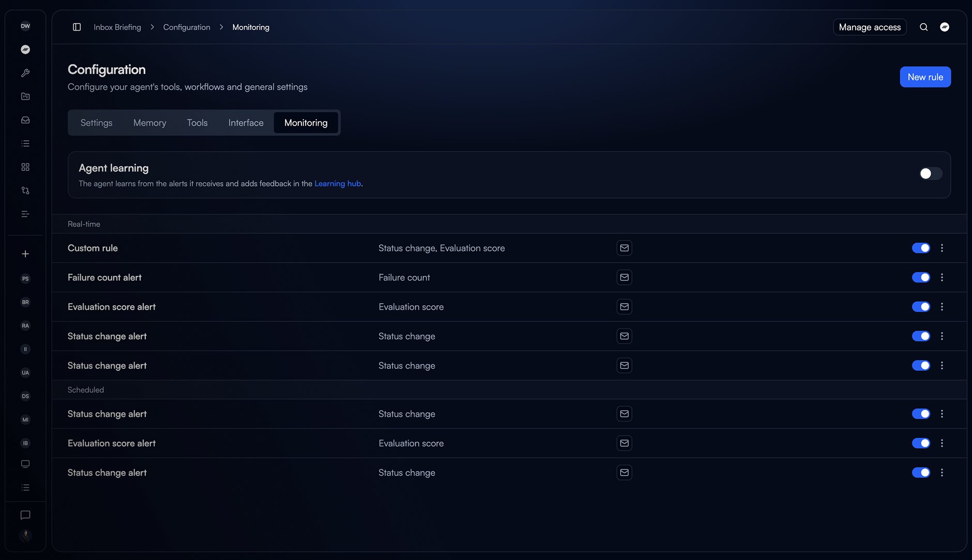Image resolution: width=972 pixels, height=560 pixels.
Task: Switch to the Settings tab
Action: (x=97, y=123)
